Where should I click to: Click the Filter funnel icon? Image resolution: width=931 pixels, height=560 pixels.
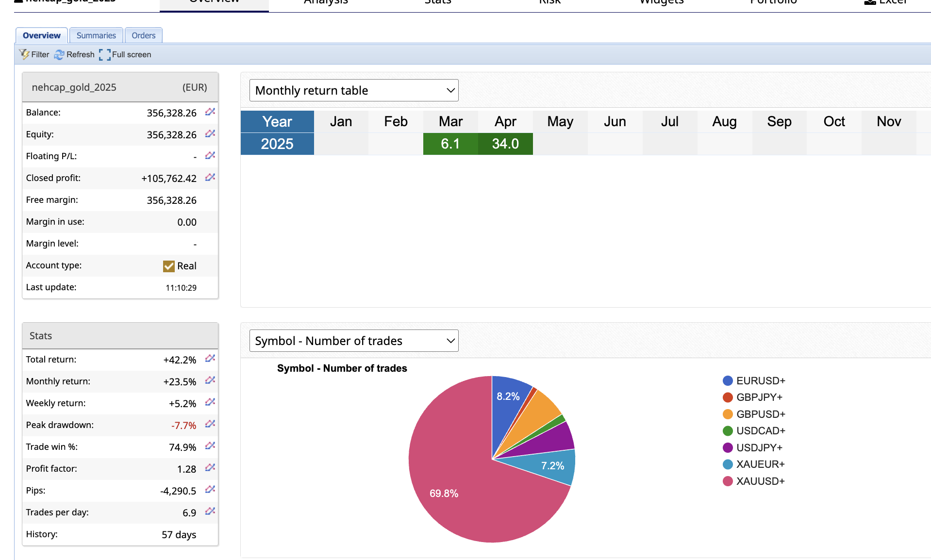[24, 54]
